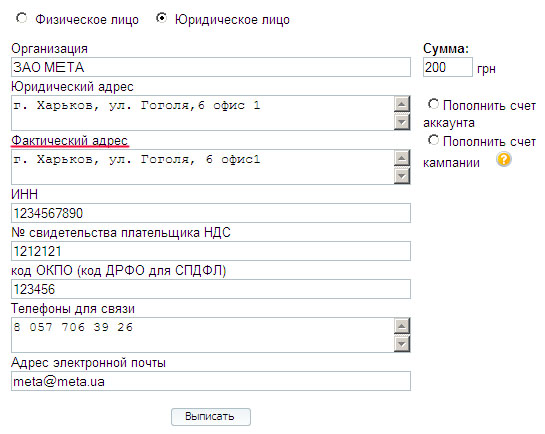The image size is (545, 434).
Task: Click the yellow question mark help icon
Action: coord(504,159)
